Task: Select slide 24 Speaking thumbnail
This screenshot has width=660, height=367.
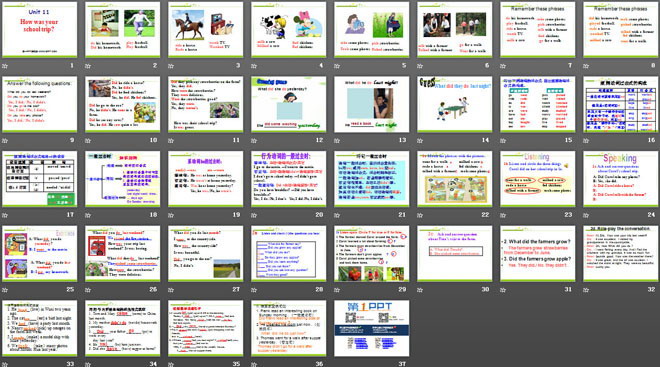Action: (x=620, y=178)
